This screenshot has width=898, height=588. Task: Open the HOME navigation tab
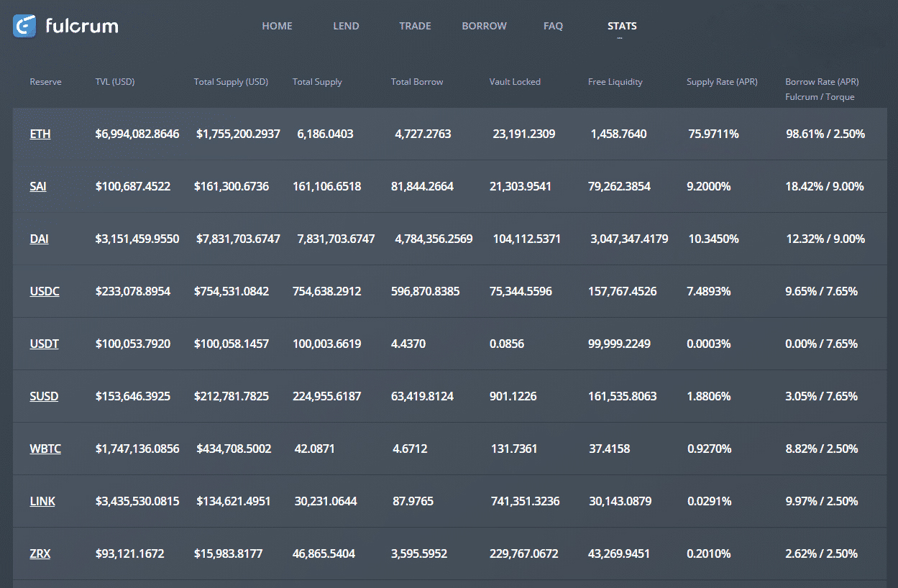[277, 26]
